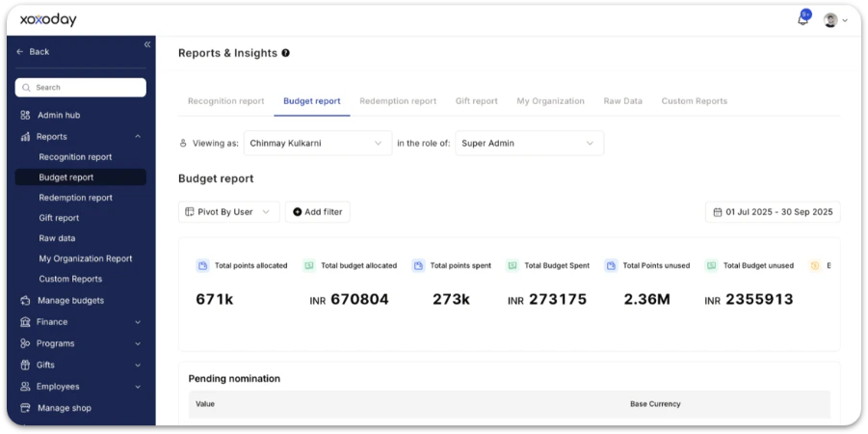Expand the Finance section chevron
The image size is (868, 434).
click(138, 322)
